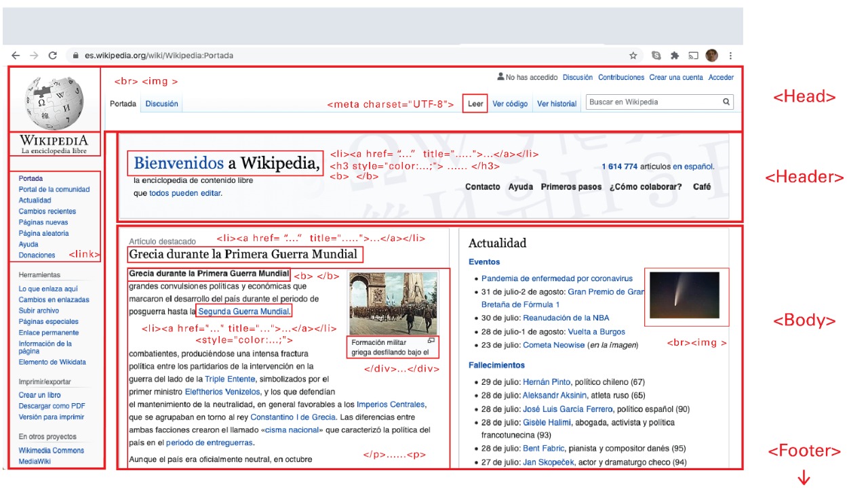Open the Chrome extensions puzzle icon
Screen dimensions: 868x498
pos(675,56)
